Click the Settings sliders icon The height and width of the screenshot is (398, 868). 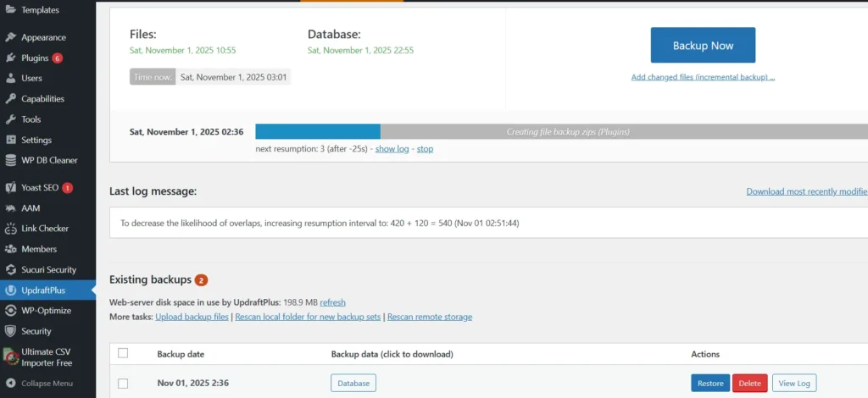[x=10, y=140]
